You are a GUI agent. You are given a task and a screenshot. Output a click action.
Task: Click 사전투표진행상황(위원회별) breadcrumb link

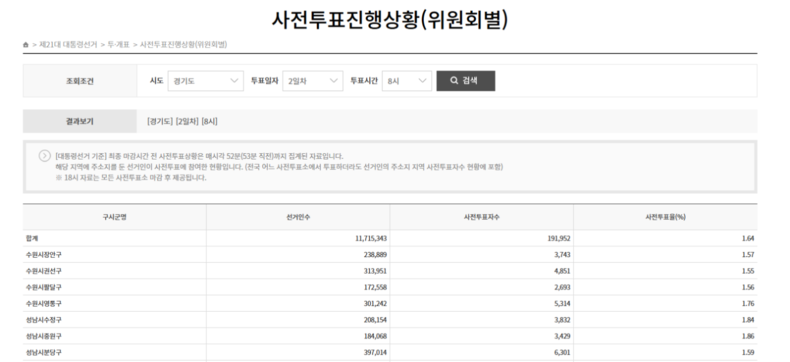coord(183,45)
